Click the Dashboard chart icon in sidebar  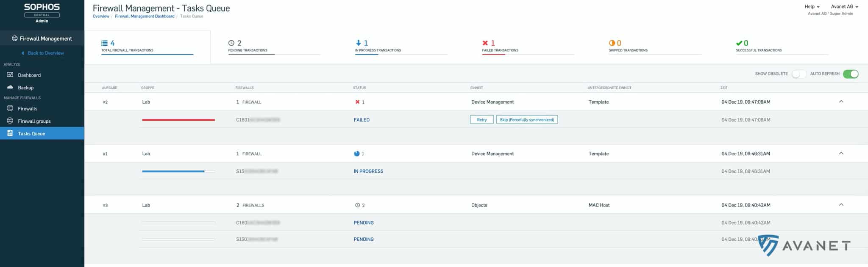tap(10, 75)
